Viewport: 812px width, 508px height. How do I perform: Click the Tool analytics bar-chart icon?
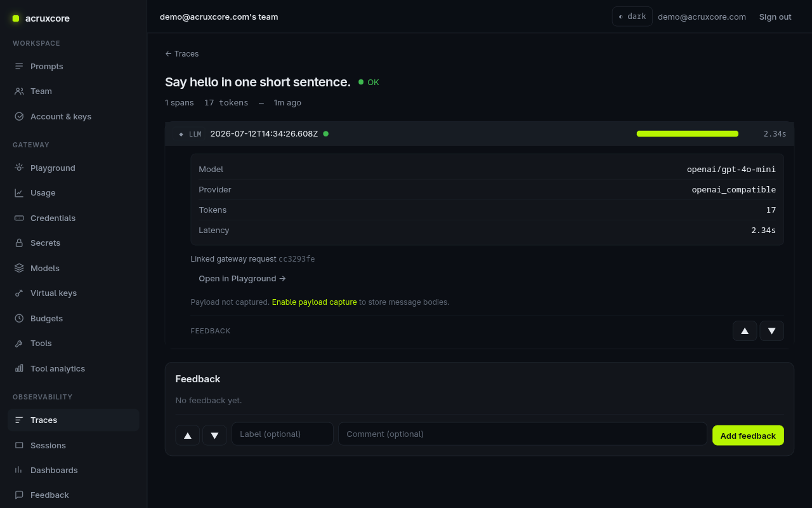(x=19, y=368)
